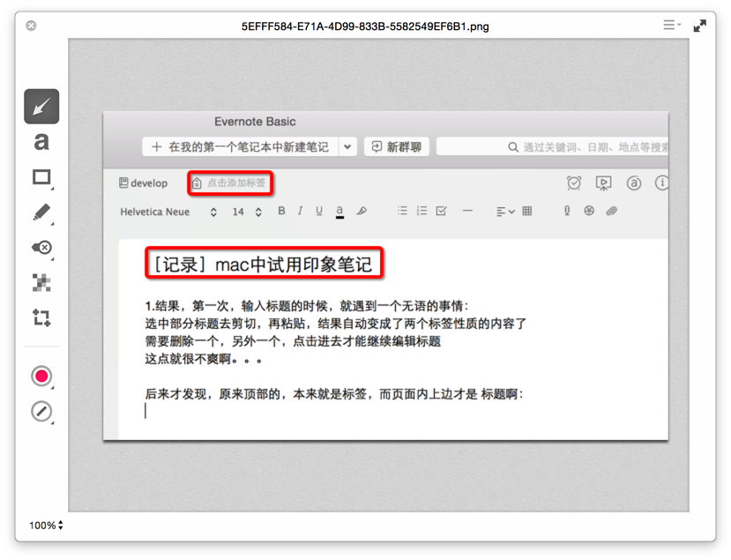Select the text annotation tool
This screenshot has width=731, height=560.
41,141
